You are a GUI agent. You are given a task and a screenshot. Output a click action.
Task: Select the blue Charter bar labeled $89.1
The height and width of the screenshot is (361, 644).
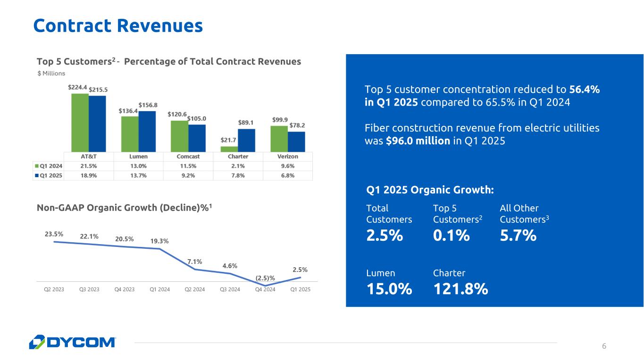tap(246, 140)
